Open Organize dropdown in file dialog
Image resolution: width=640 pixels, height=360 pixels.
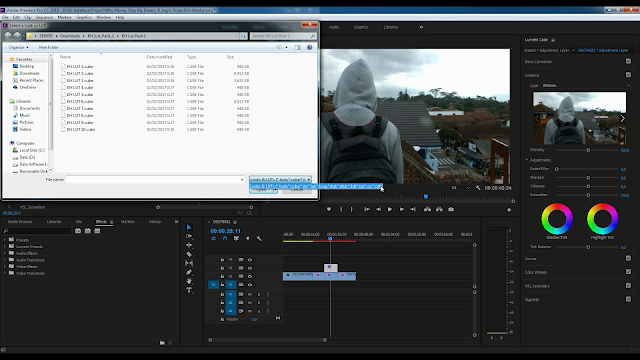coord(19,47)
